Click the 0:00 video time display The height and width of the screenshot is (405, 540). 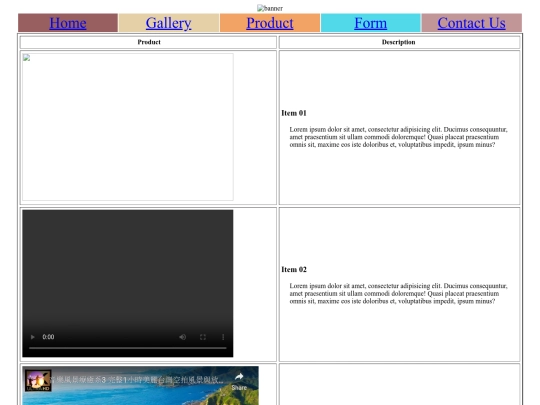48,337
